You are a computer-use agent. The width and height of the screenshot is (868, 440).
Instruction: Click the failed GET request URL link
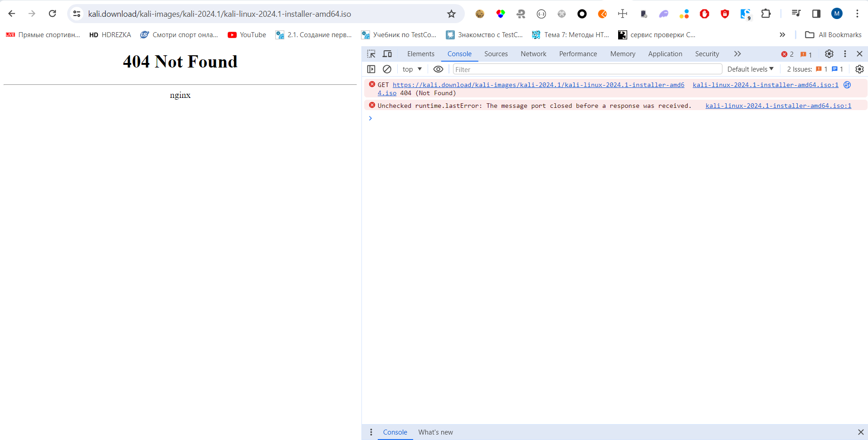pos(538,85)
